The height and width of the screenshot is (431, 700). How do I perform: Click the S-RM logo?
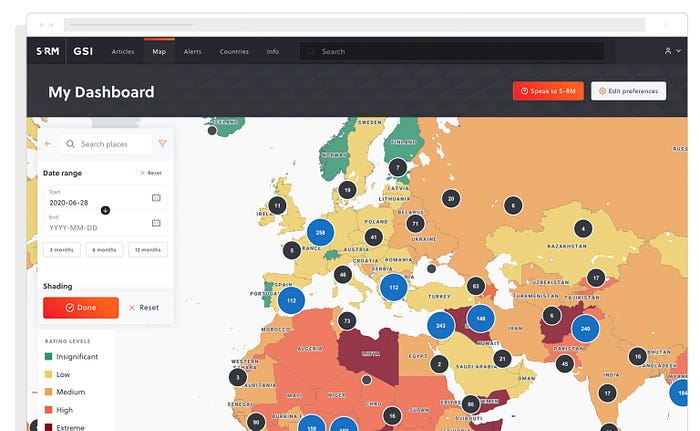click(x=47, y=51)
